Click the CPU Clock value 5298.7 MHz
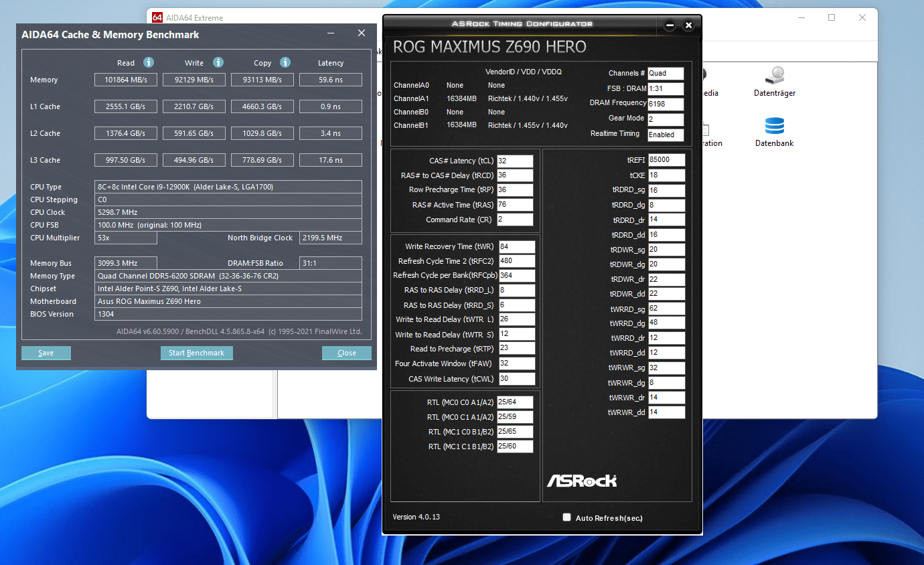 coord(228,212)
